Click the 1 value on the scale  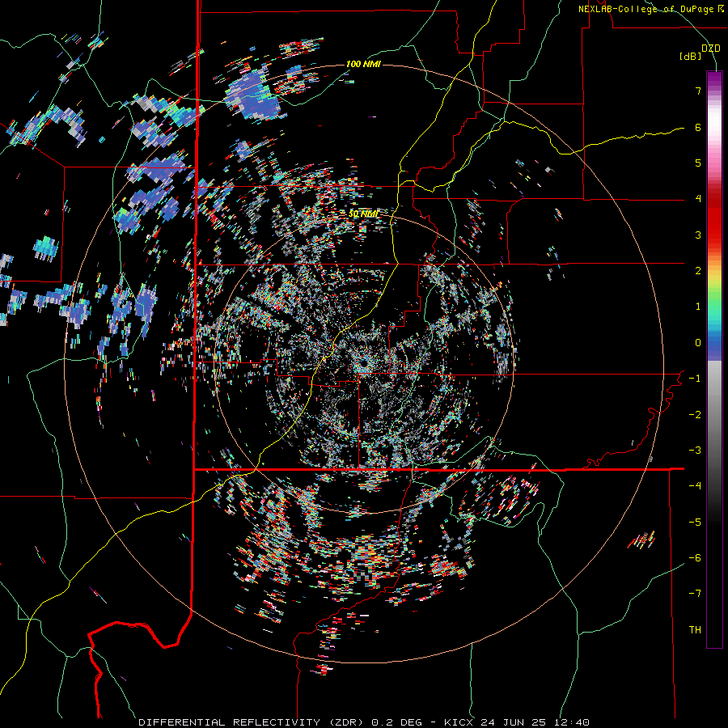click(698, 307)
